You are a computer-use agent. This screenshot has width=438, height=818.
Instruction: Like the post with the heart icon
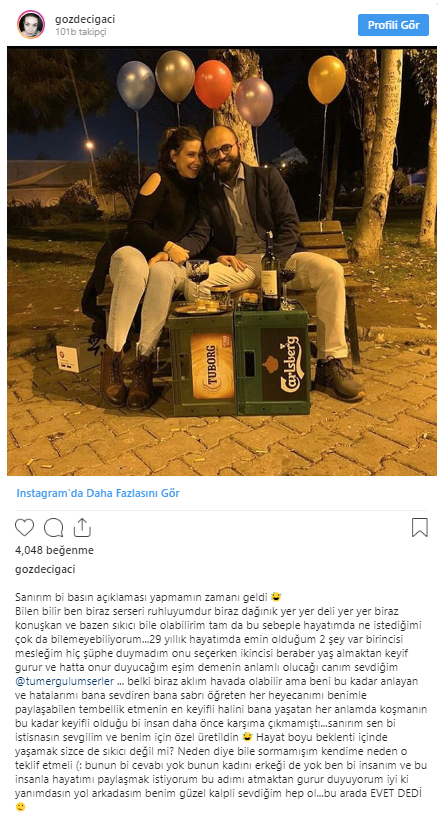[x=25, y=527]
